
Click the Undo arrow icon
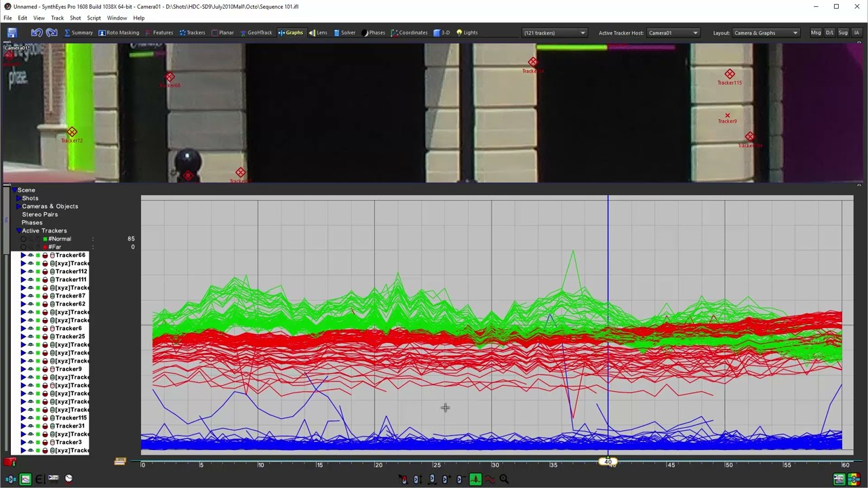pyautogui.click(x=37, y=33)
